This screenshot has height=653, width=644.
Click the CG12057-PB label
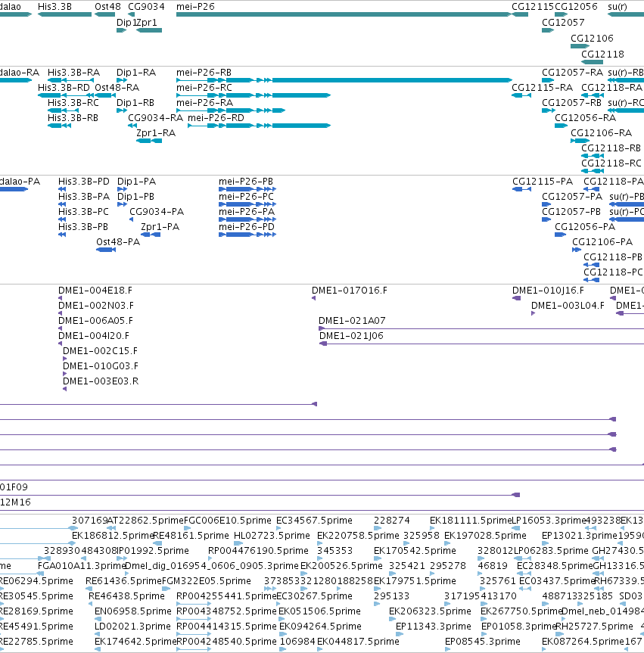coord(571,212)
